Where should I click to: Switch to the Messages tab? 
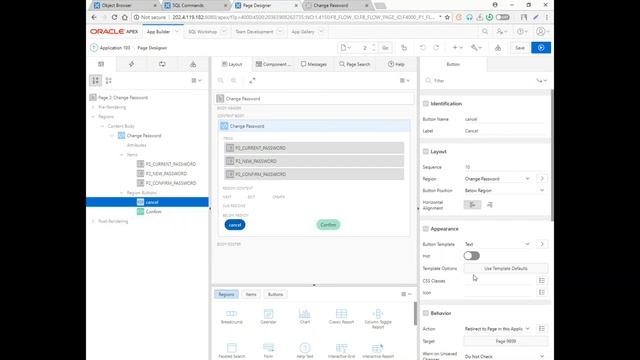click(x=313, y=64)
